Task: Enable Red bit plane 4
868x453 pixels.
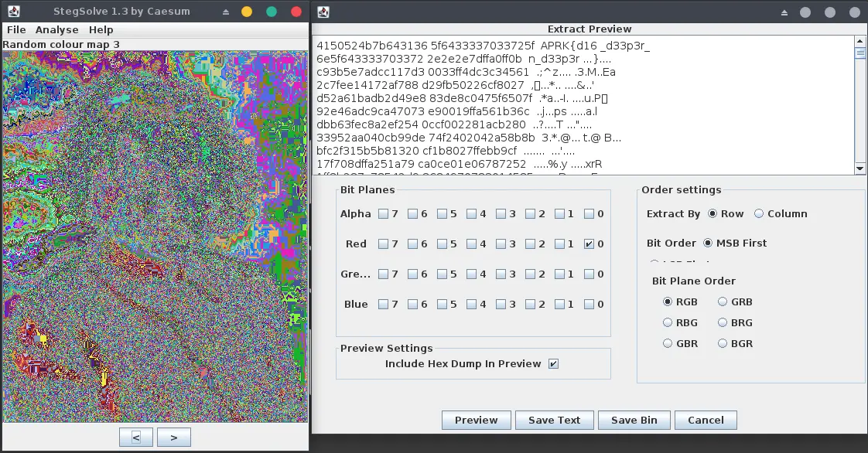Action: click(x=471, y=244)
